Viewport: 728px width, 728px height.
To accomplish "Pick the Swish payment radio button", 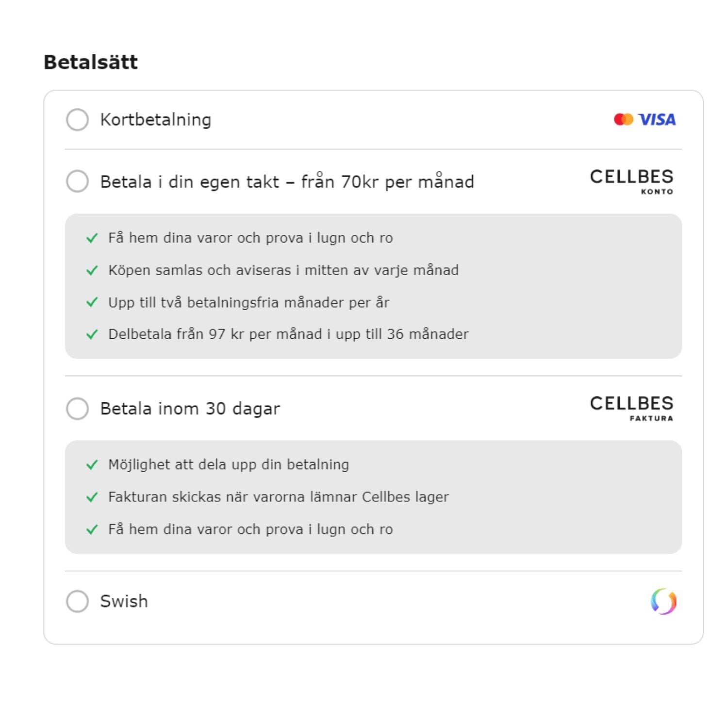I will click(77, 601).
